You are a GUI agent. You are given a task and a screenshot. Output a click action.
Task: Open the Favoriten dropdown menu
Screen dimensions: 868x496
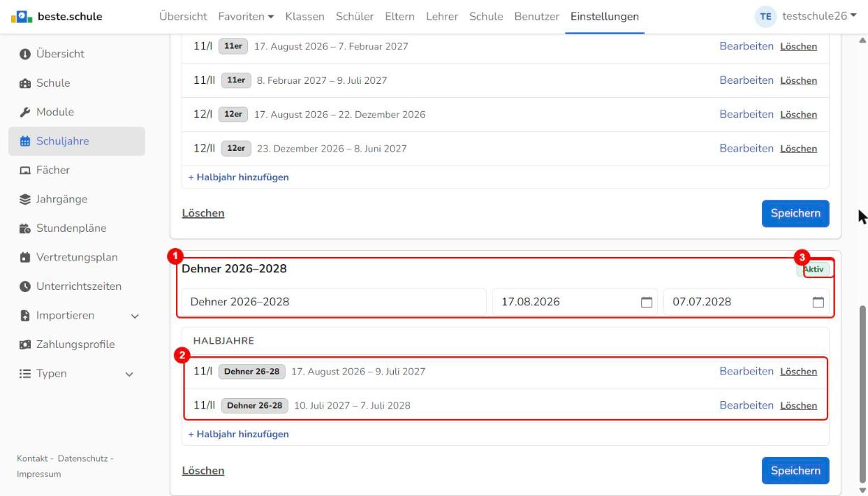[246, 17]
